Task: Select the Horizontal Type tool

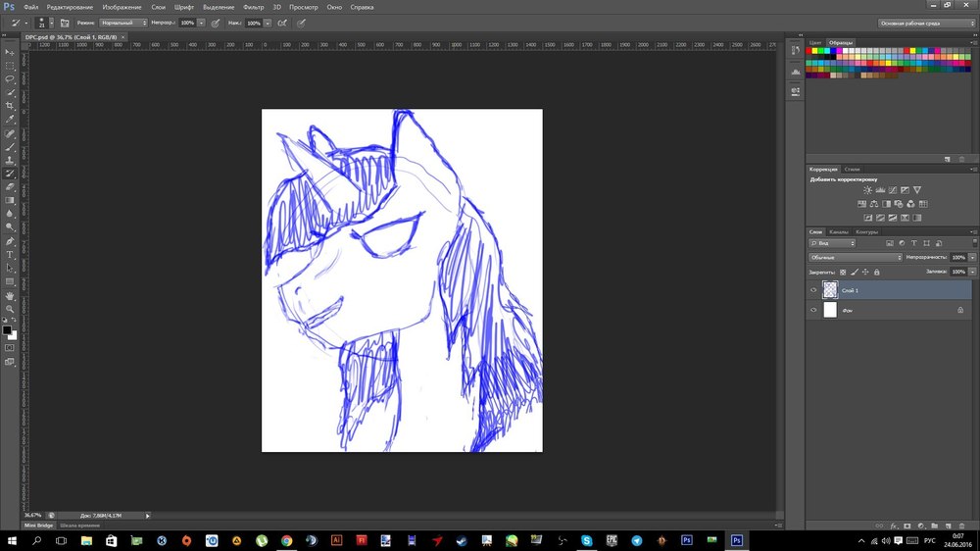Action: coord(10,255)
